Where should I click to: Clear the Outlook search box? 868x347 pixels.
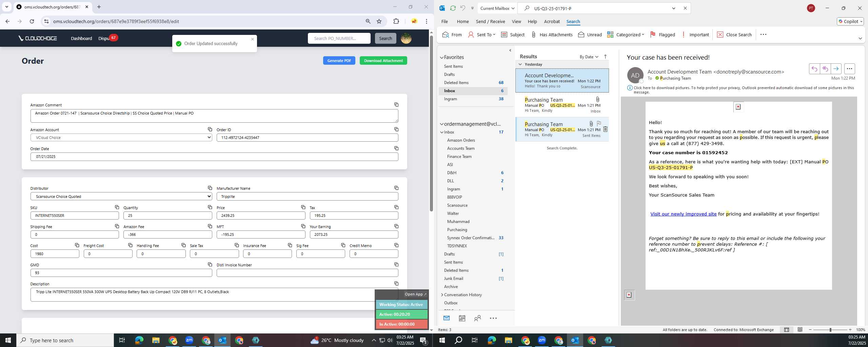685,8
